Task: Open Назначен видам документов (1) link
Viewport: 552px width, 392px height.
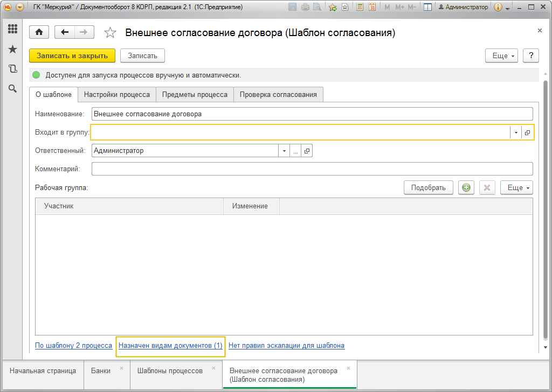Action: (170, 346)
